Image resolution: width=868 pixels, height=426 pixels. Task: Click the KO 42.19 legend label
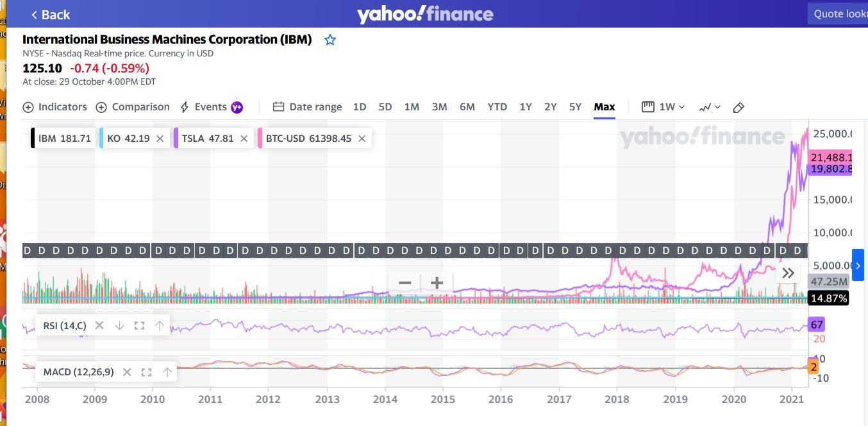tap(128, 139)
